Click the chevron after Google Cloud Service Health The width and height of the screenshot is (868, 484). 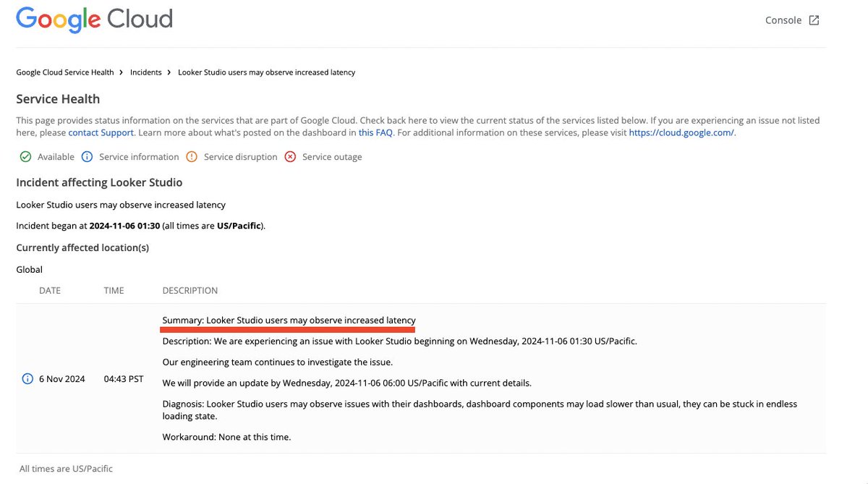(x=122, y=72)
